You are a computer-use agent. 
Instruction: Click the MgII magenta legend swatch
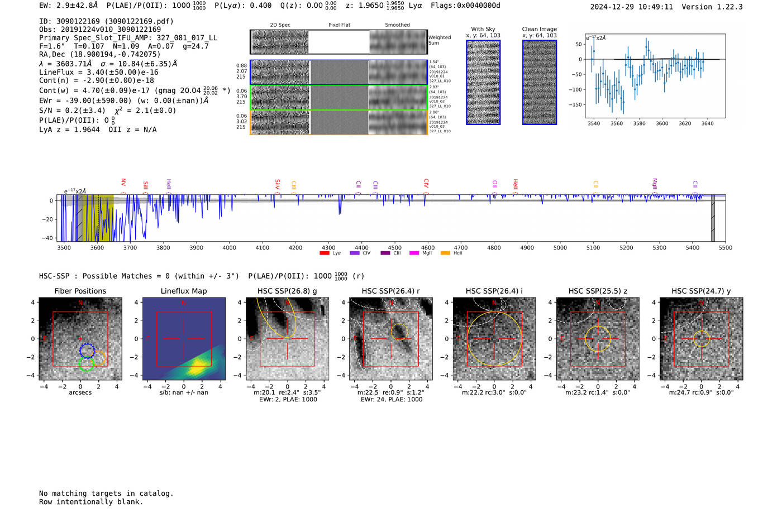coord(414,253)
